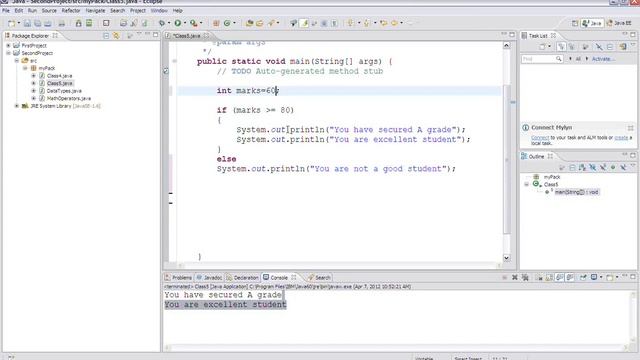Open the Run button dropdown arrow
Screen dimensions: 640x360
click(x=185, y=23)
